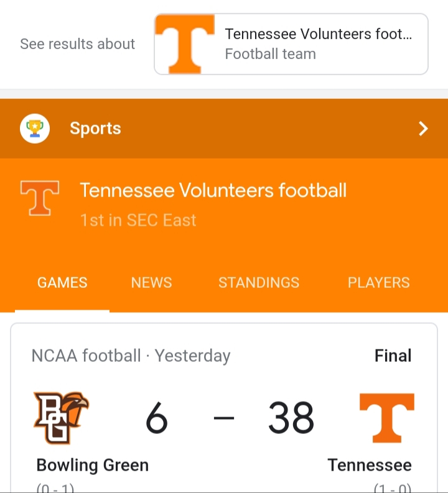Screen dimensions: 448x493
Task: Click the Tennessee team name in scorecard
Action: coord(370,465)
